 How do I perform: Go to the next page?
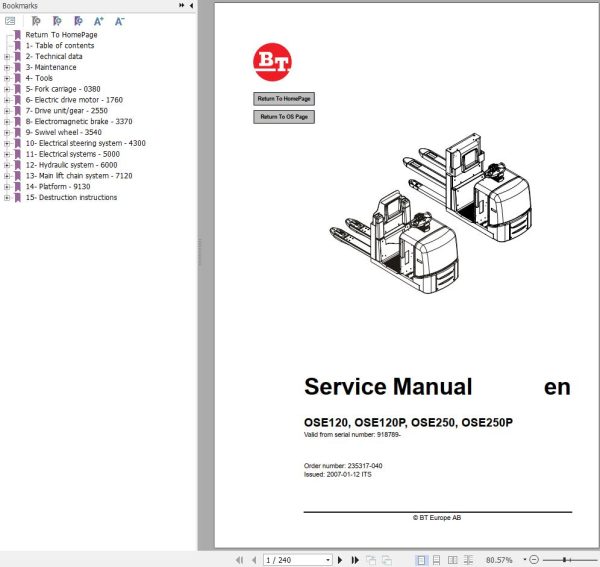(x=340, y=560)
